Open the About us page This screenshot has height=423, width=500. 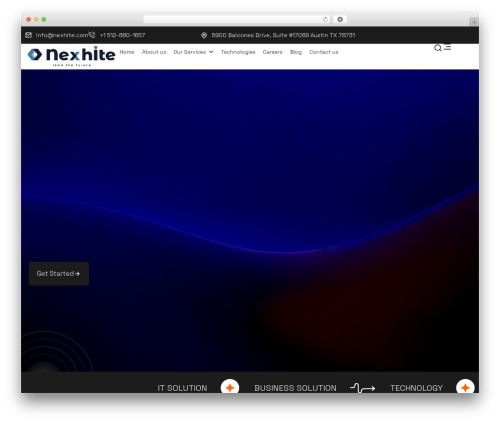tap(154, 52)
